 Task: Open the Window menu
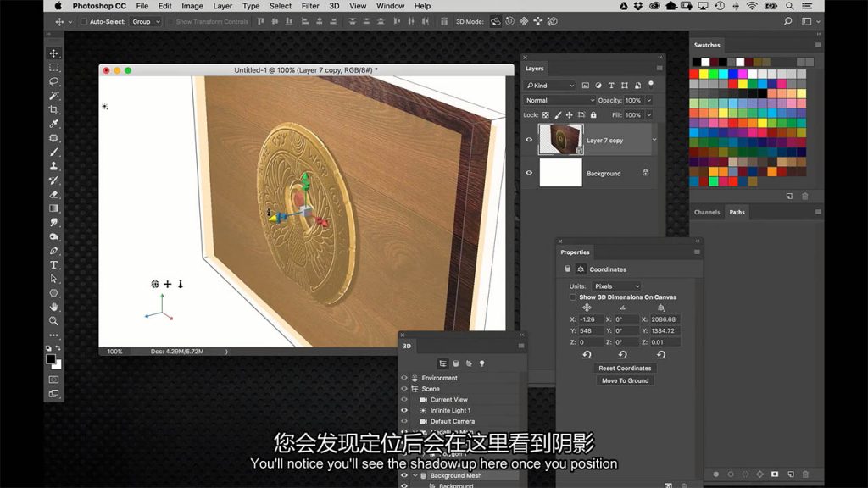tap(390, 6)
